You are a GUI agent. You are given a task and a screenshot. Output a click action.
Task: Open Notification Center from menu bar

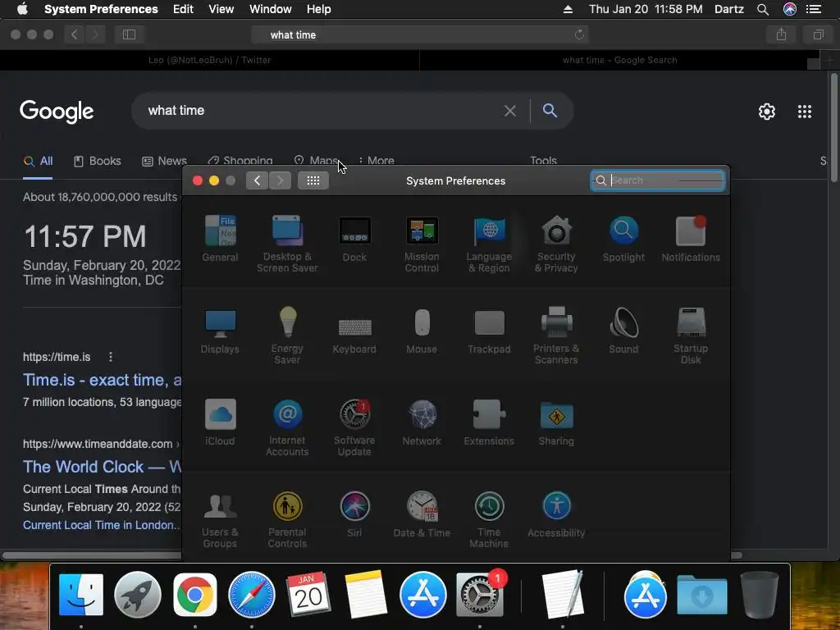[814, 9]
